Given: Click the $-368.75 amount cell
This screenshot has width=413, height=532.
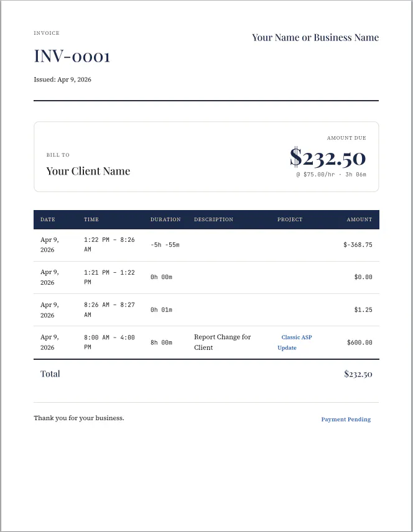Looking at the screenshot, I should [x=358, y=245].
